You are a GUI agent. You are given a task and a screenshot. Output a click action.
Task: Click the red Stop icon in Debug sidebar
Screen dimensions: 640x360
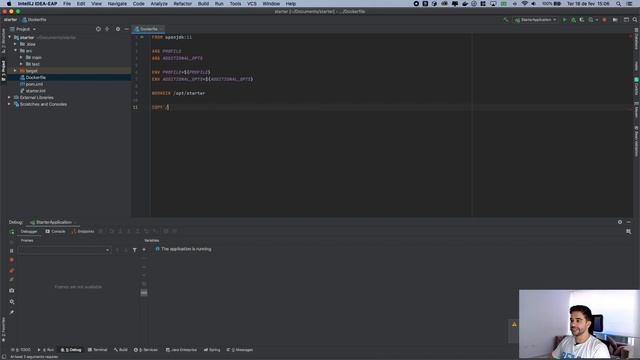point(11,260)
